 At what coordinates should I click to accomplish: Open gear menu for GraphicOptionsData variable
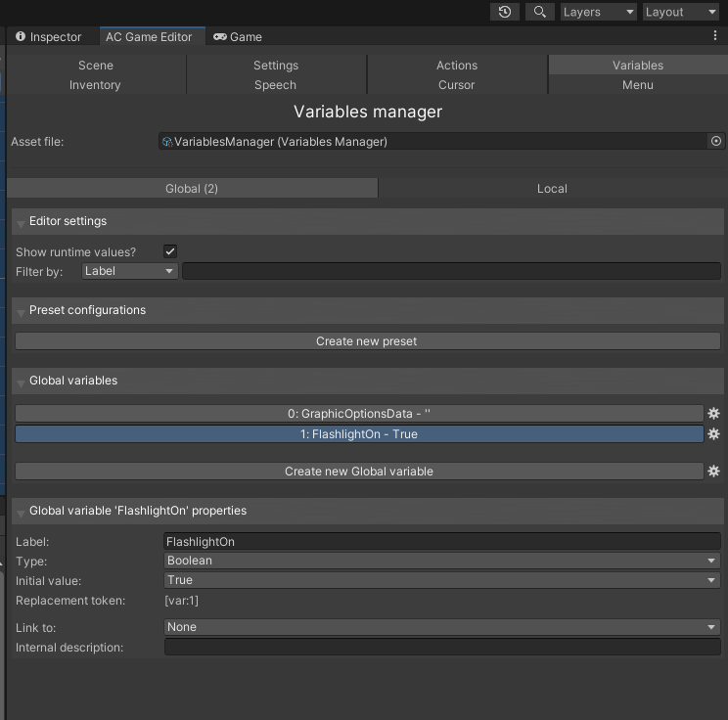[713, 413]
